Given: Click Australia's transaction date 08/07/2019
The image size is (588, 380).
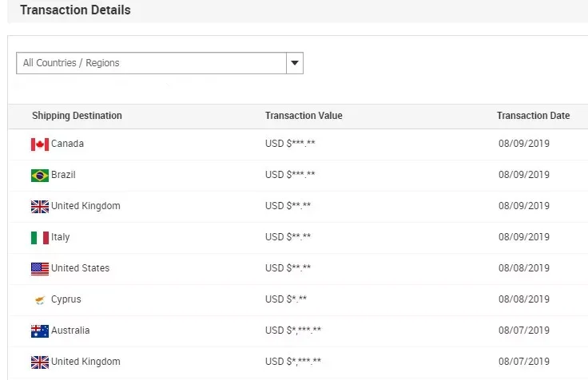Looking at the screenshot, I should click(524, 331).
